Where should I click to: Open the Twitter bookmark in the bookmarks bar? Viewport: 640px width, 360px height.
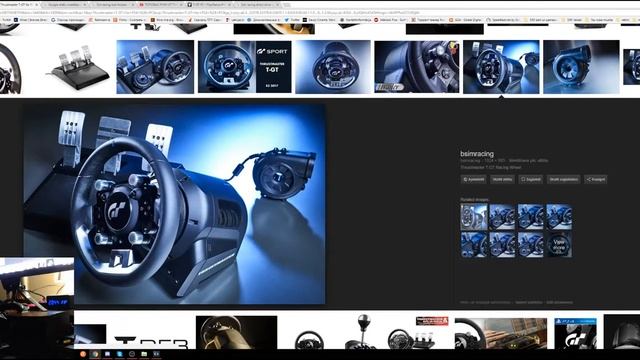(x=292, y=20)
